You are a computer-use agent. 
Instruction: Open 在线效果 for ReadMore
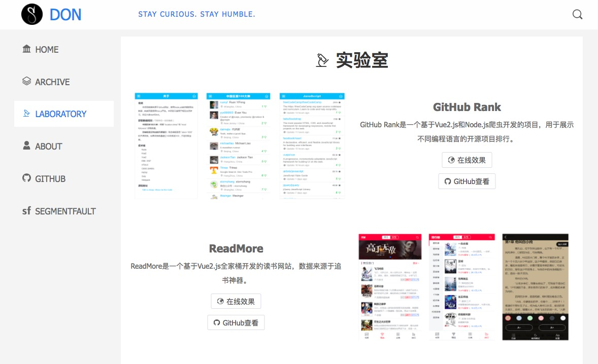click(236, 301)
